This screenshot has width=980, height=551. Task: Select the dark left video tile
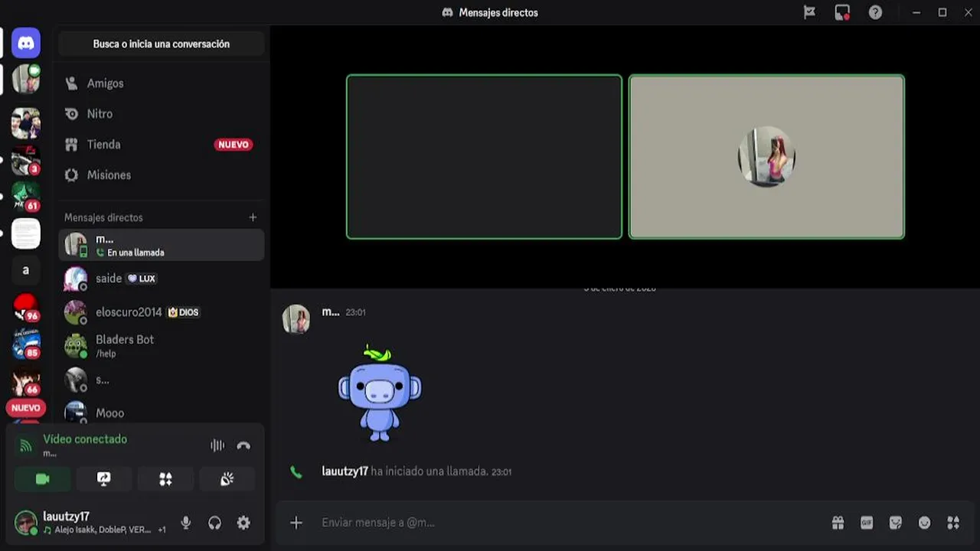484,157
